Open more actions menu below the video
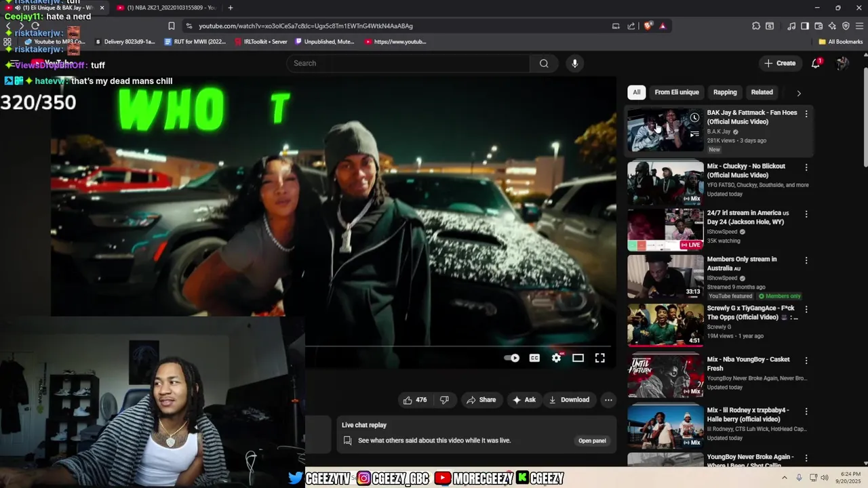The width and height of the screenshot is (868, 488). click(608, 400)
